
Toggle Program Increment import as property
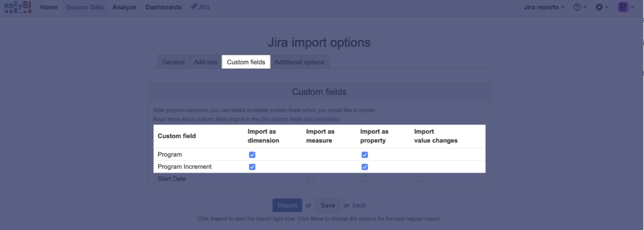365,167
